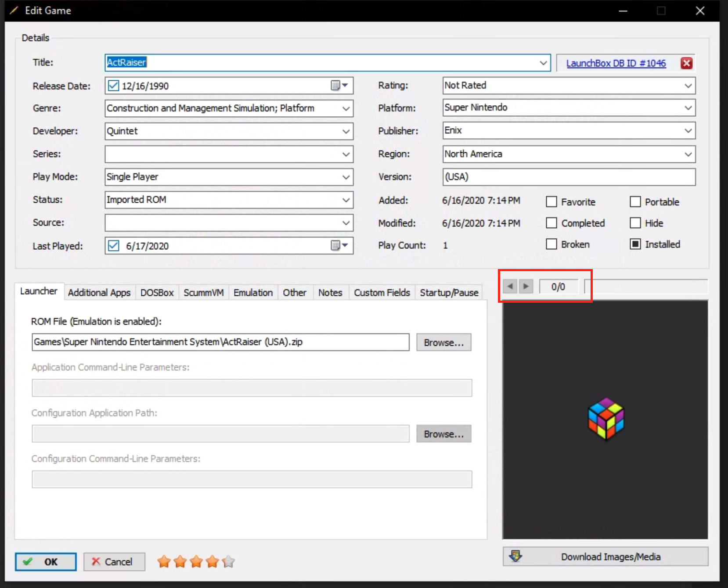Check the Completed checkbox
Image resolution: width=728 pixels, height=588 pixels.
click(x=551, y=223)
